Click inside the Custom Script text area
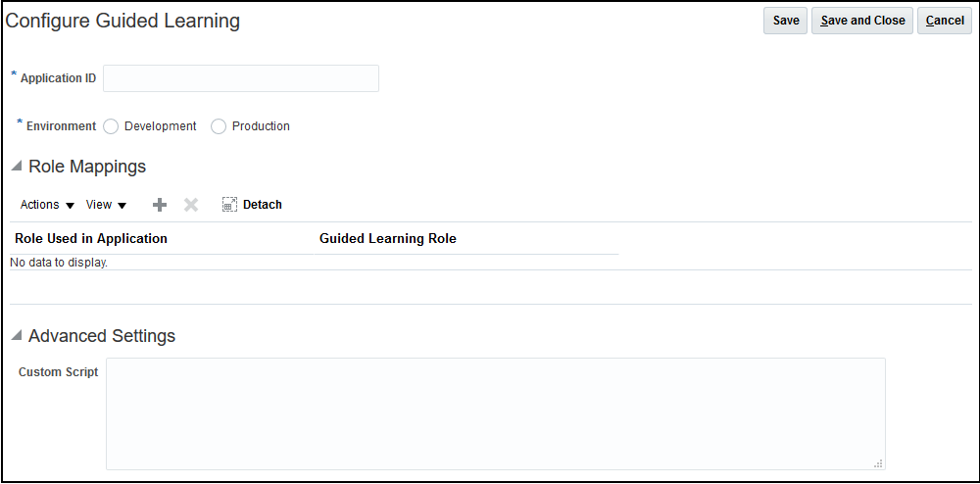This screenshot has height=484, width=980. pos(495,413)
